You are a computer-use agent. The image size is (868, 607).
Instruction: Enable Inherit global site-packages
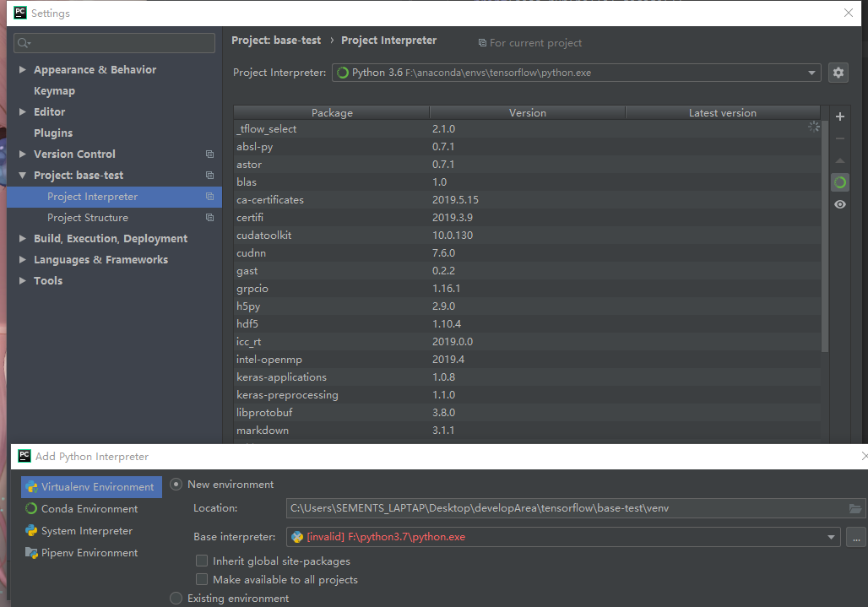(202, 561)
